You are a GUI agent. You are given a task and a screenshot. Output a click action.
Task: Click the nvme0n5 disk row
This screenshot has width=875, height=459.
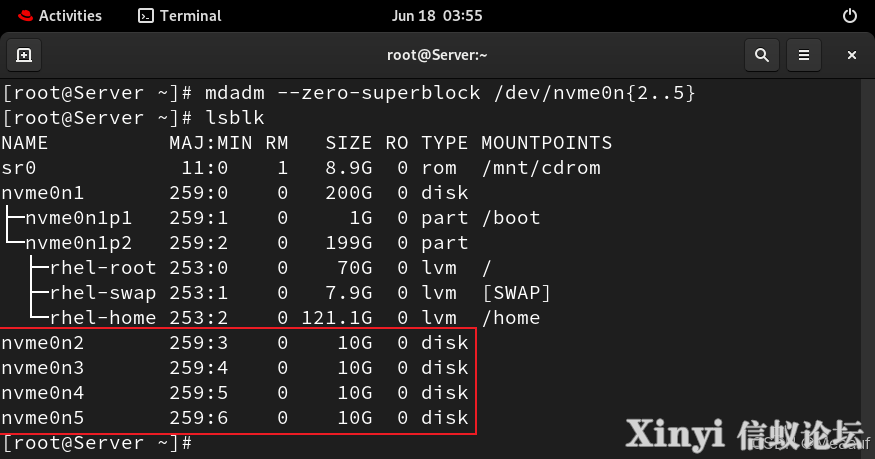[235, 418]
